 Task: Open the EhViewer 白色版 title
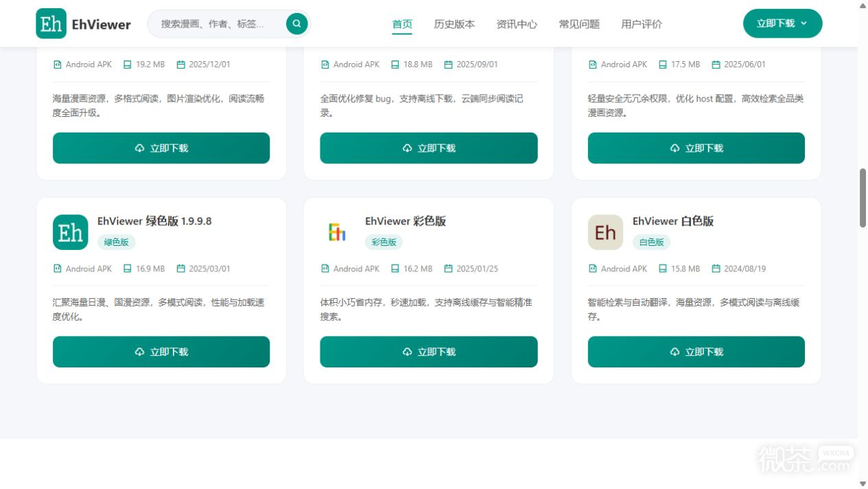point(673,221)
